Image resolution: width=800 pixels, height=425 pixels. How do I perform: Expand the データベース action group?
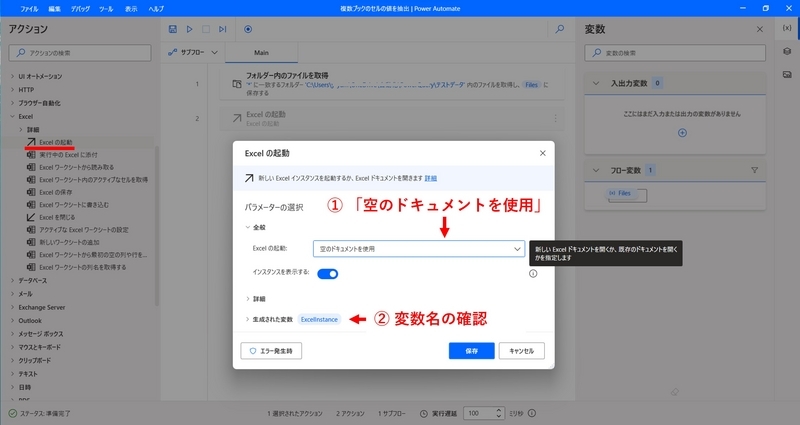13,281
